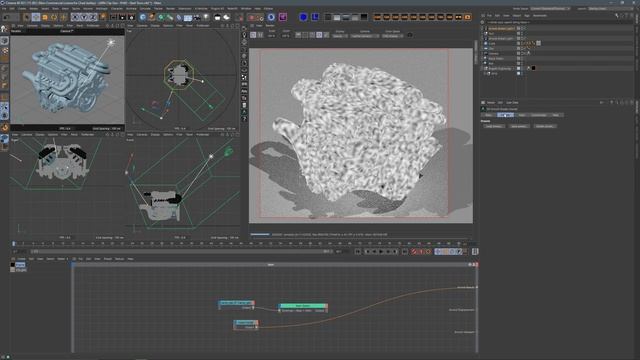Screen dimensions: 640x360
Task: Click the blue swirl circle toolbar icon
Action: (271, 17)
